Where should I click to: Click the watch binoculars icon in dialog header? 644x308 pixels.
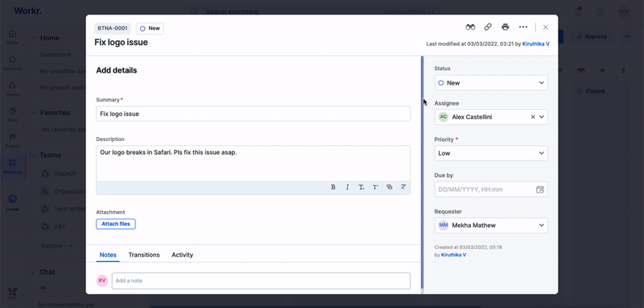[x=470, y=27]
